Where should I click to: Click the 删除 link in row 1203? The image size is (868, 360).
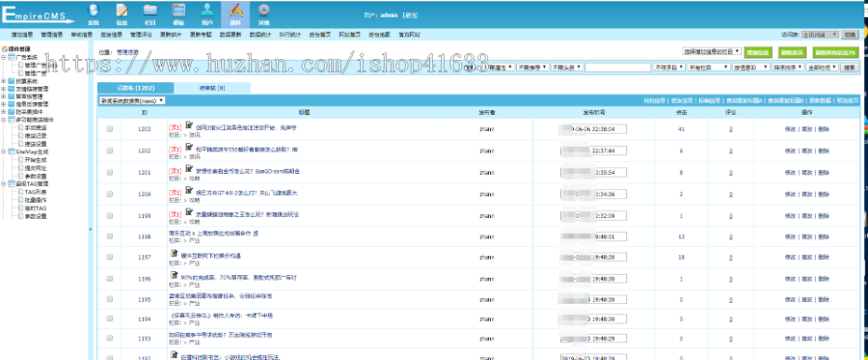tap(824, 128)
